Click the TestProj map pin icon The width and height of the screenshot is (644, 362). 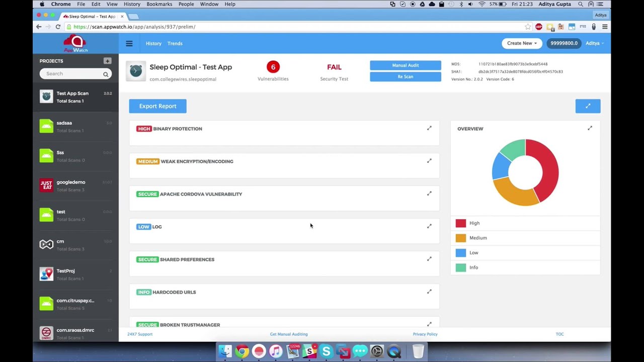pyautogui.click(x=46, y=274)
